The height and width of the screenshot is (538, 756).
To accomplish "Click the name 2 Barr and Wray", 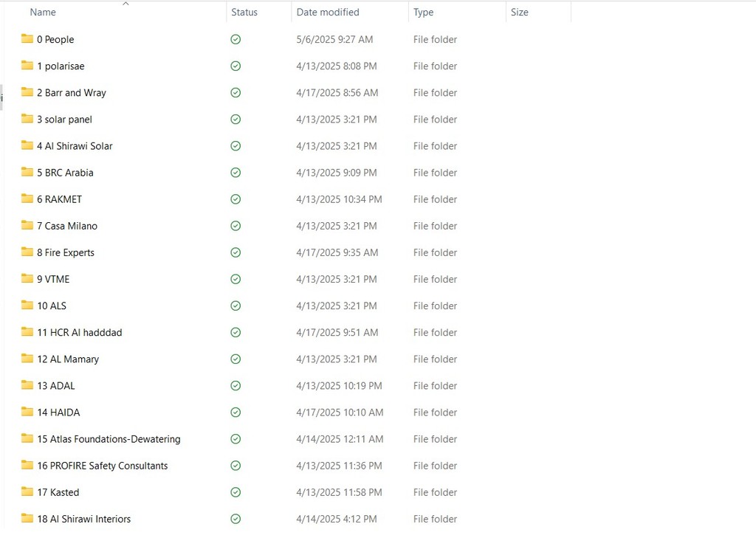I will tap(72, 92).
